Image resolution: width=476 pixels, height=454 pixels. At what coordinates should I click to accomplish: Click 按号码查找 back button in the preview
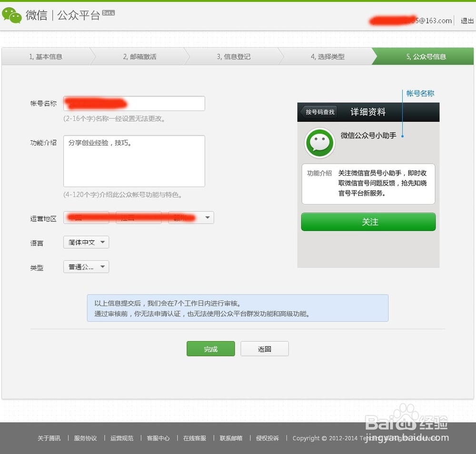[x=318, y=112]
